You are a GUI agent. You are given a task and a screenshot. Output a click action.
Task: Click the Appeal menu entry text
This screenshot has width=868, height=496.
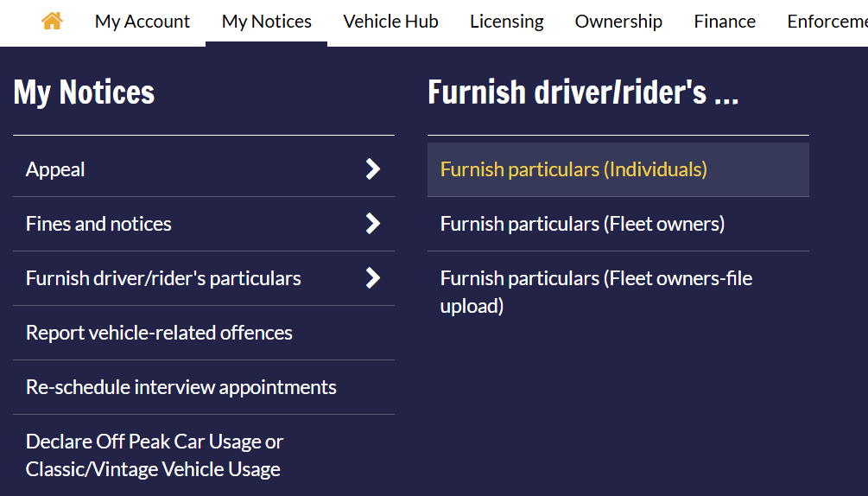click(55, 169)
